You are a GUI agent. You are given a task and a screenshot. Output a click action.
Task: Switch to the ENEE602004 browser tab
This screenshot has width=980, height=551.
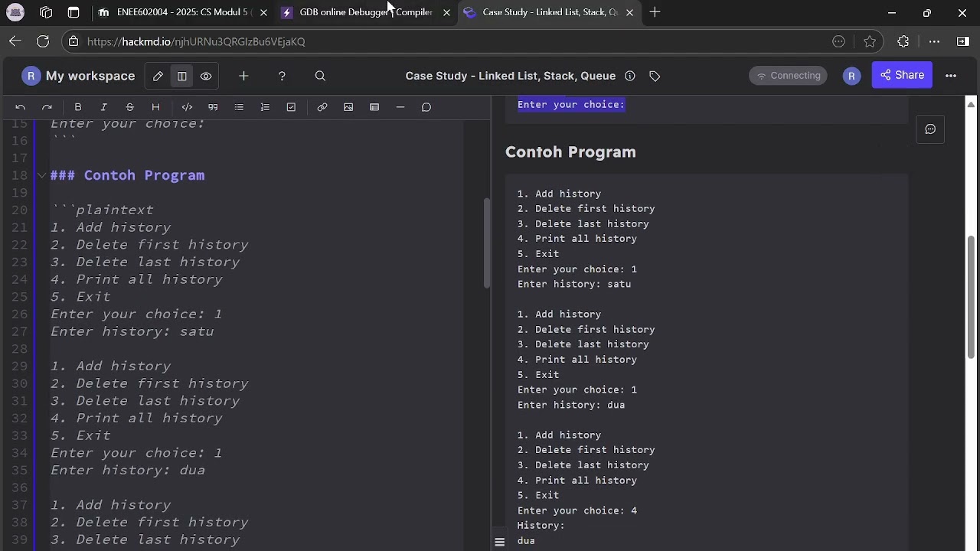pos(182,12)
